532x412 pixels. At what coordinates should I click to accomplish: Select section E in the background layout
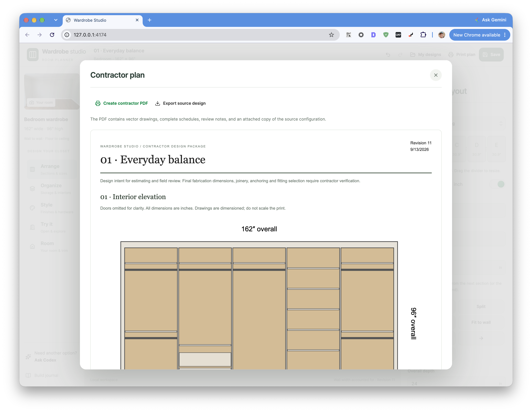pyautogui.click(x=496, y=149)
